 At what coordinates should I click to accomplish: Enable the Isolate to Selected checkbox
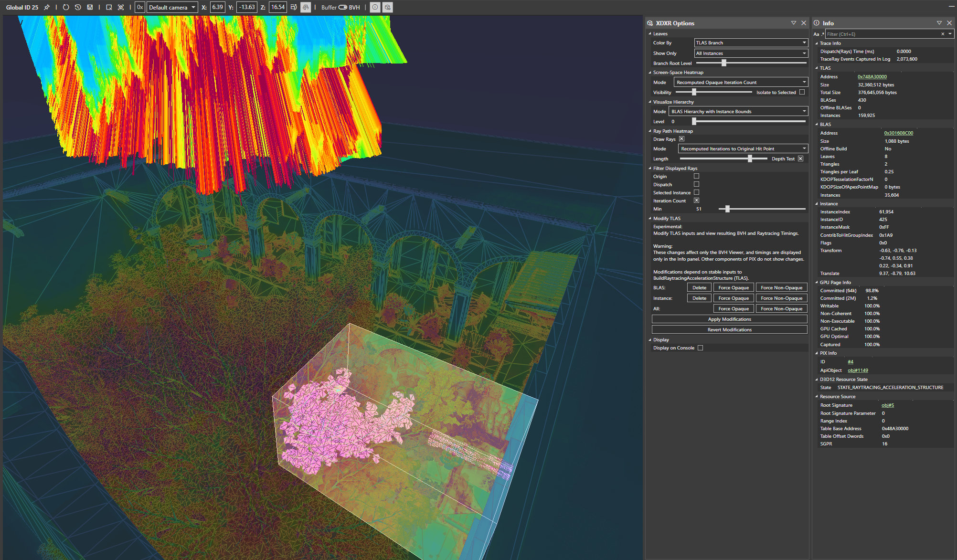click(802, 92)
